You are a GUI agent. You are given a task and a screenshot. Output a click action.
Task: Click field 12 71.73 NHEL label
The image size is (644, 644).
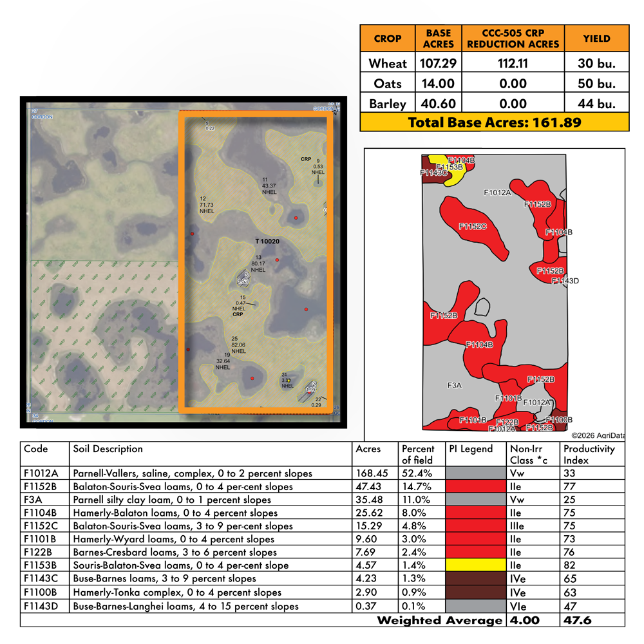point(207,205)
